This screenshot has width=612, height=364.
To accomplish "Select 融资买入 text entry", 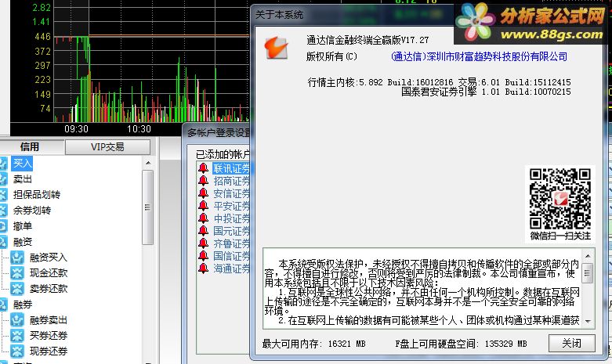I will pyautogui.click(x=49, y=258).
